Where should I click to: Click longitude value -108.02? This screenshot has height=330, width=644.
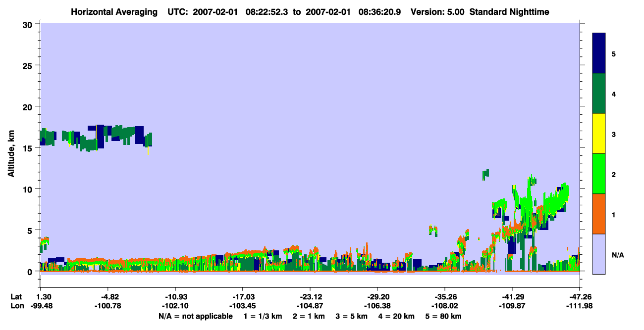click(x=445, y=306)
